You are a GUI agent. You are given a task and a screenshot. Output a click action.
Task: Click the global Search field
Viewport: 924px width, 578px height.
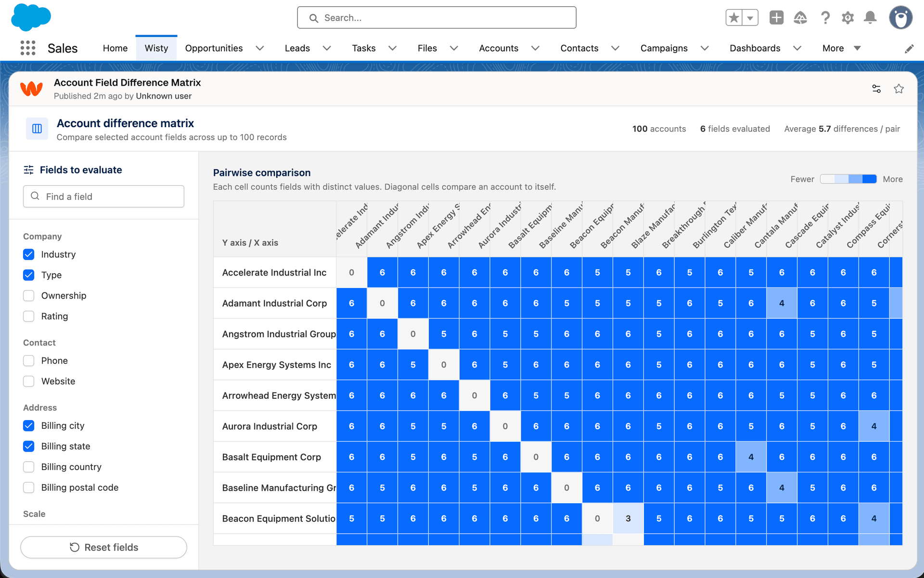[436, 18]
